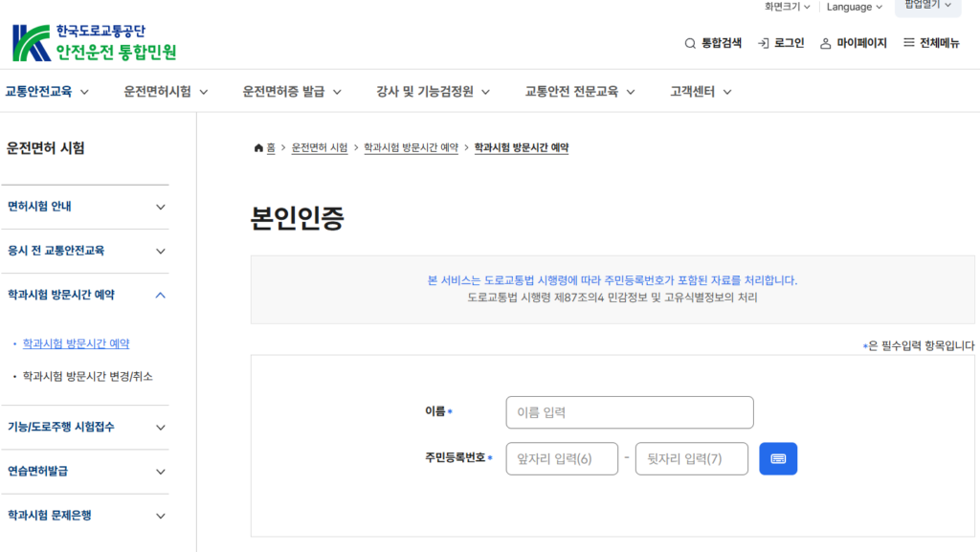Click the home icon in breadcrumb
Viewport: 980px width, 552px height.
tap(258, 148)
